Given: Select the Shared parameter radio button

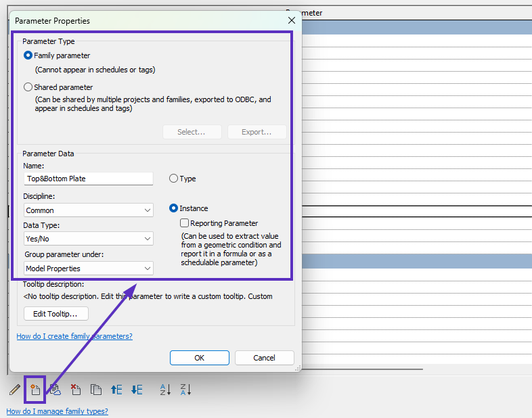Looking at the screenshot, I should pos(28,87).
